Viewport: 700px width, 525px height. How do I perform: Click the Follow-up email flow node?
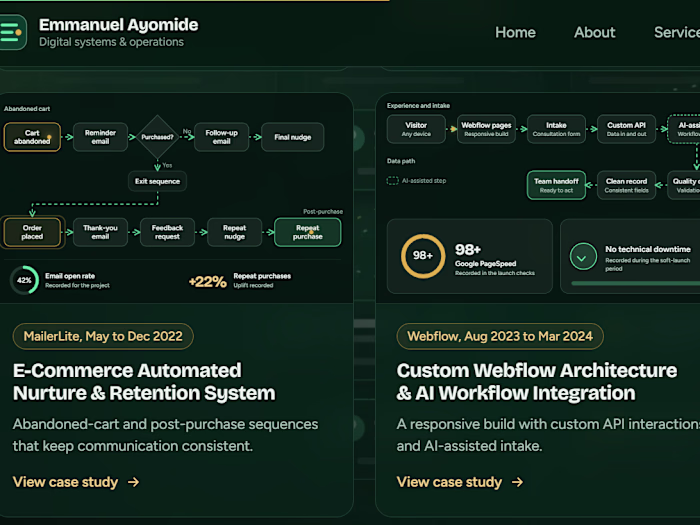click(221, 137)
